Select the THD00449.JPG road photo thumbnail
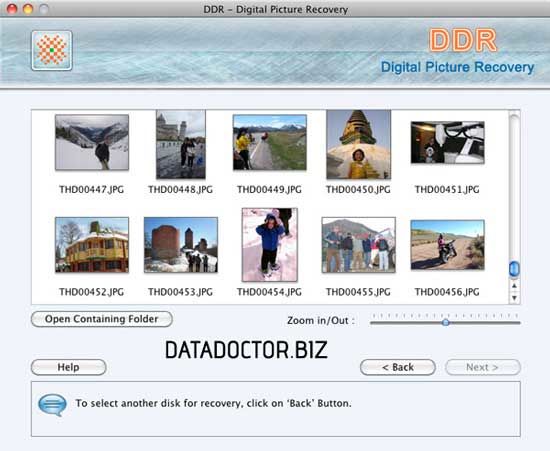550x451 pixels. click(x=270, y=142)
